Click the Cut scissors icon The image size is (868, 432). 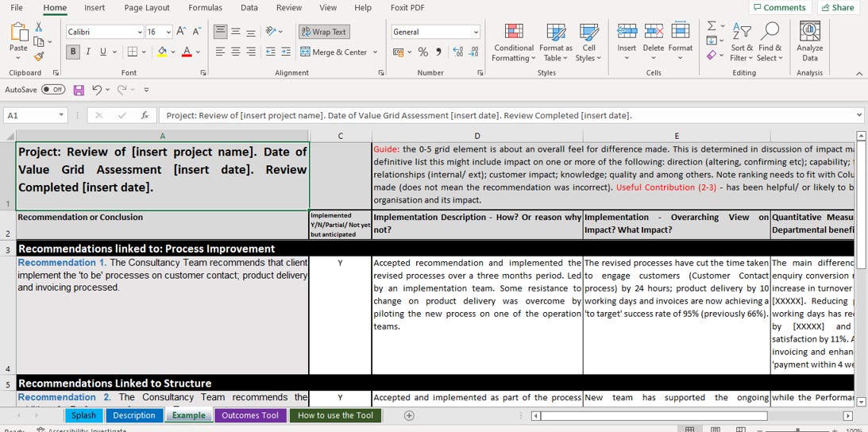coord(39,26)
